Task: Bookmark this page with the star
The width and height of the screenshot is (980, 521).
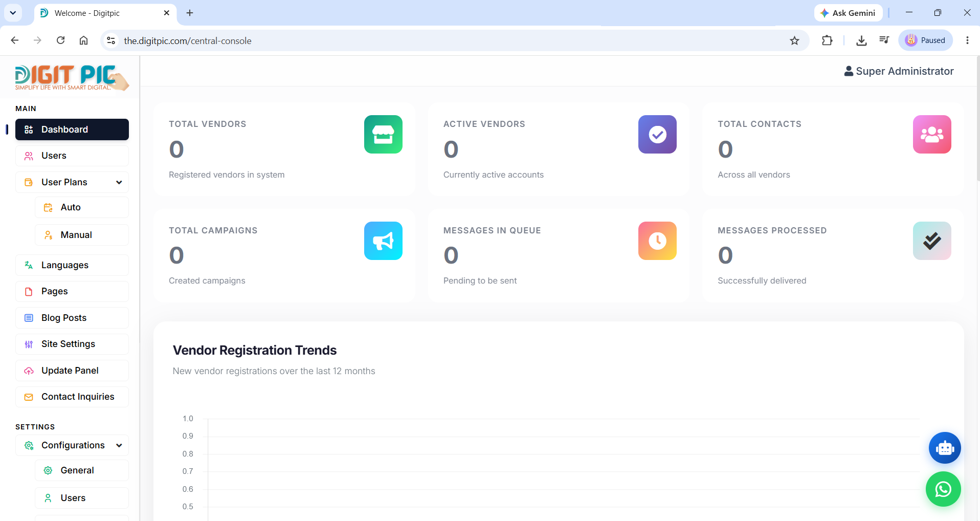Action: click(794, 40)
